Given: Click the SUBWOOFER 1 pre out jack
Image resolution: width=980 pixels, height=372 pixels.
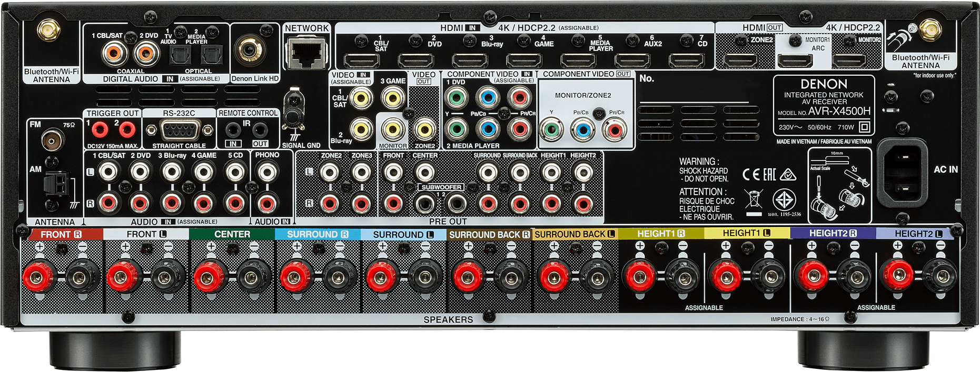Looking at the screenshot, I should tap(425, 203).
